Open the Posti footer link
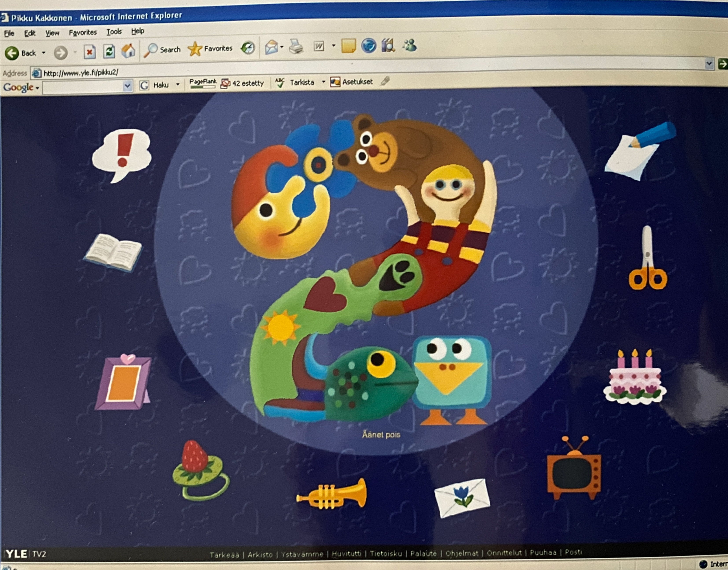This screenshot has width=728, height=570. tap(573, 552)
